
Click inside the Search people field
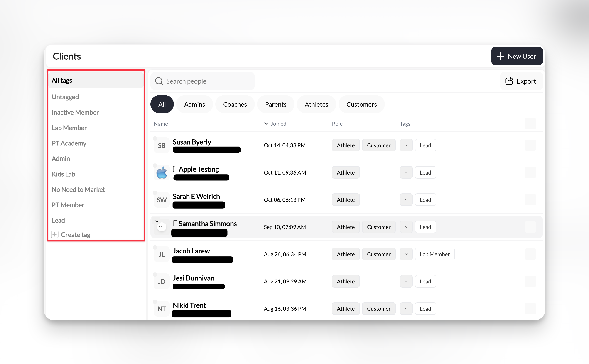point(205,81)
